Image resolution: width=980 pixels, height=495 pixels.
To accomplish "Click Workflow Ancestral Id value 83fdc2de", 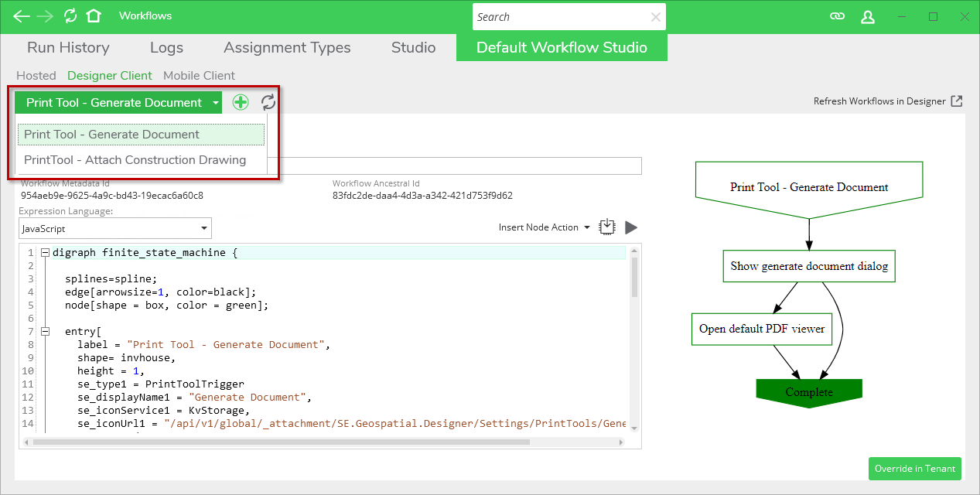I will [422, 196].
